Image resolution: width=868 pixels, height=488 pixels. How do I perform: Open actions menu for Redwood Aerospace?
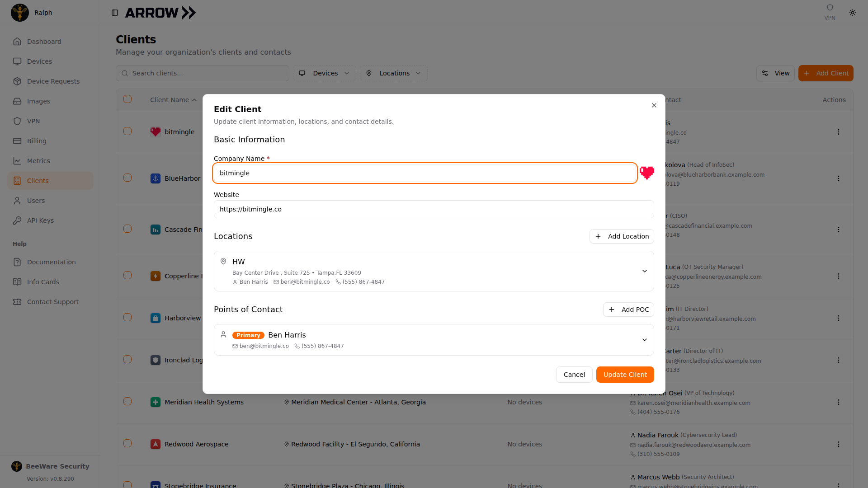point(839,444)
